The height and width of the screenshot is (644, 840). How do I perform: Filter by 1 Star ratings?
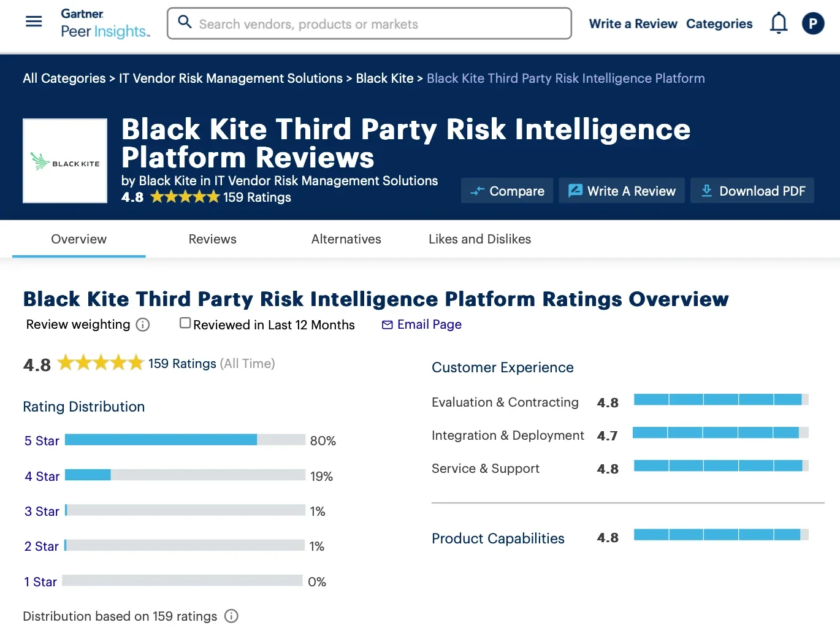point(40,582)
